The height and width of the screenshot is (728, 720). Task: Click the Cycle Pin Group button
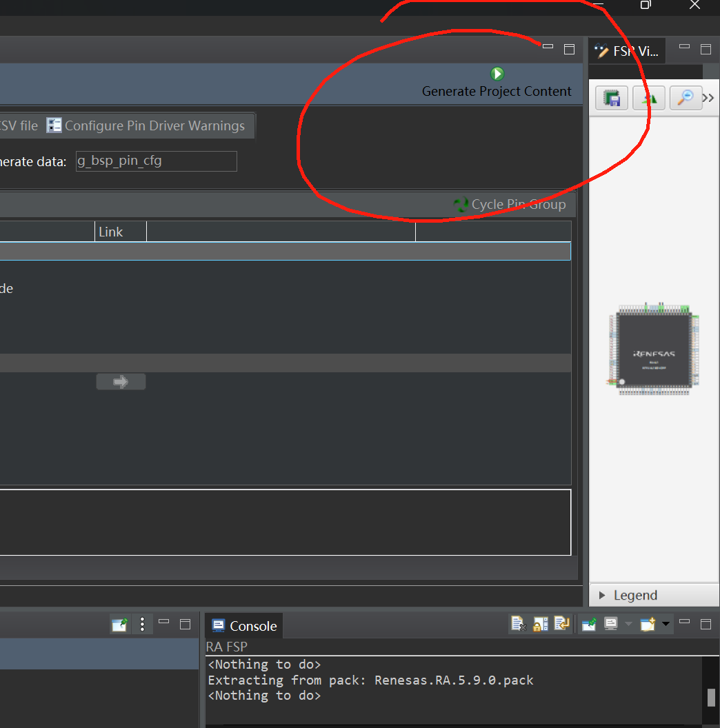click(x=510, y=204)
